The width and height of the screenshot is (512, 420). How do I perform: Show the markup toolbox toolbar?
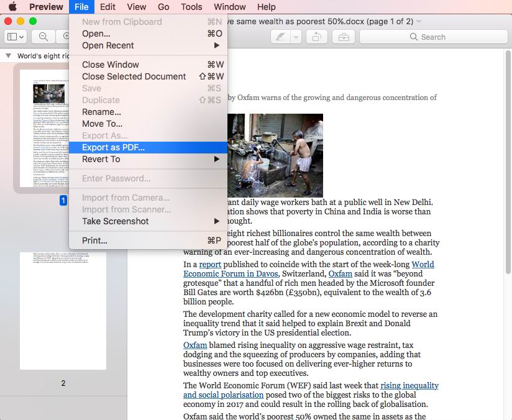coord(344,37)
